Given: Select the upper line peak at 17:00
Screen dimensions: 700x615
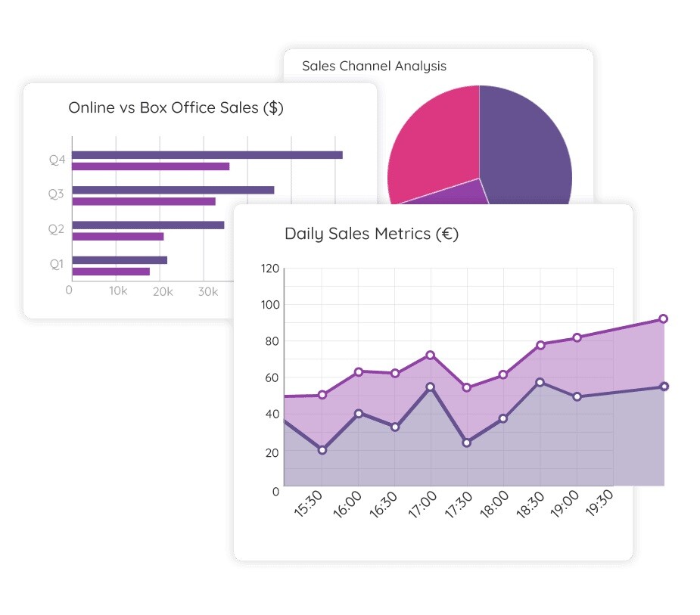Looking at the screenshot, I should click(x=431, y=356).
